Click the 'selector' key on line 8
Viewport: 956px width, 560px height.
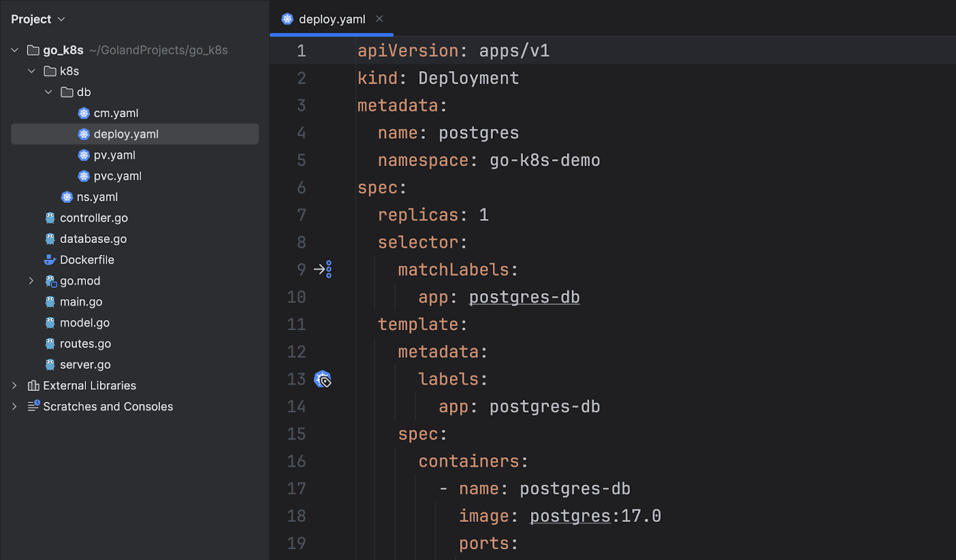418,242
